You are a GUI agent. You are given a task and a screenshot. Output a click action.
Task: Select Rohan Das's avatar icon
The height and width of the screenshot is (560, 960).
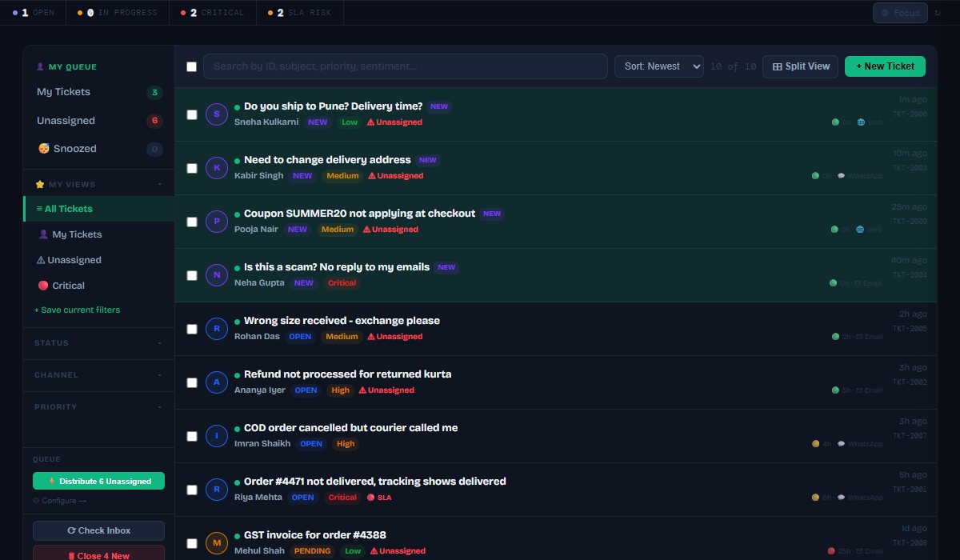point(217,329)
